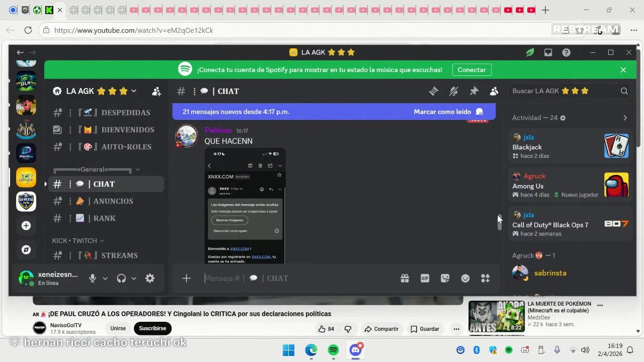
Task: Deafen audio with the headphones icon
Action: [121, 278]
